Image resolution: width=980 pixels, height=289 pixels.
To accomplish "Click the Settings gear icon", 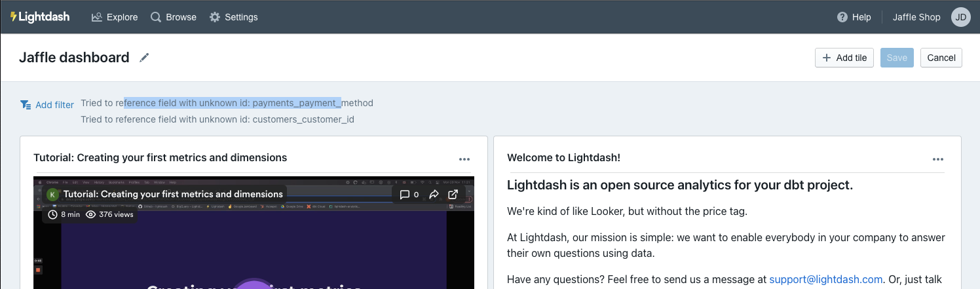I will pyautogui.click(x=215, y=17).
